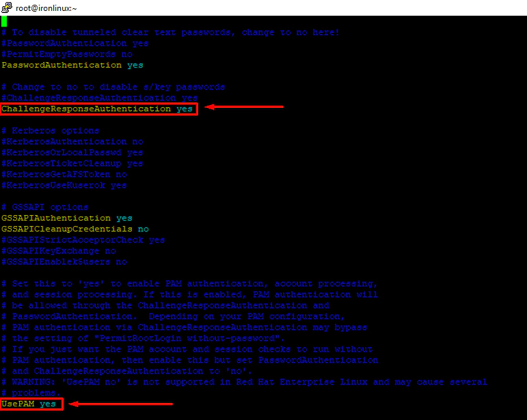Click the uncommented ChallengeResponseAuthentication yes line
527x420 pixels.
[x=97, y=109]
